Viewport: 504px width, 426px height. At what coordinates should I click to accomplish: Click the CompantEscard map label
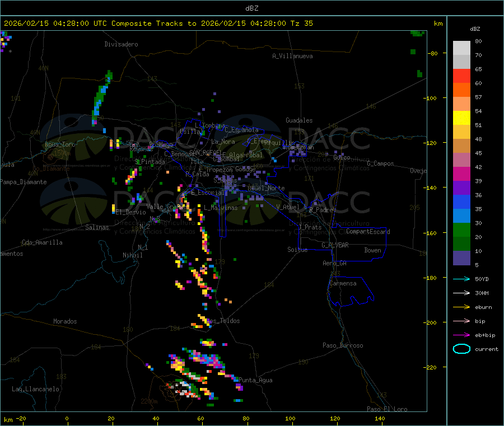tap(368, 232)
